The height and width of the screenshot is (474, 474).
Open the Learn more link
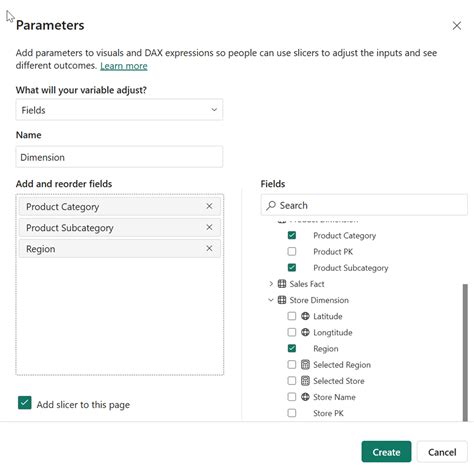tap(124, 66)
